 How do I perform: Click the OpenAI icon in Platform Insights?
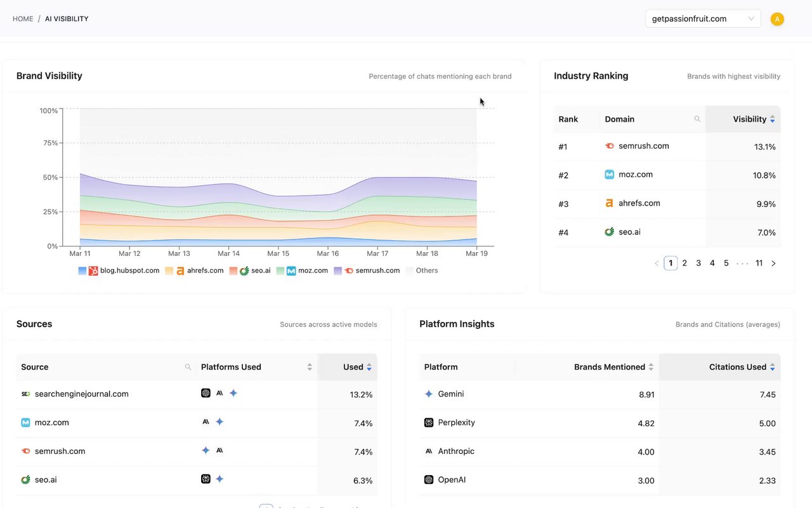pyautogui.click(x=429, y=480)
